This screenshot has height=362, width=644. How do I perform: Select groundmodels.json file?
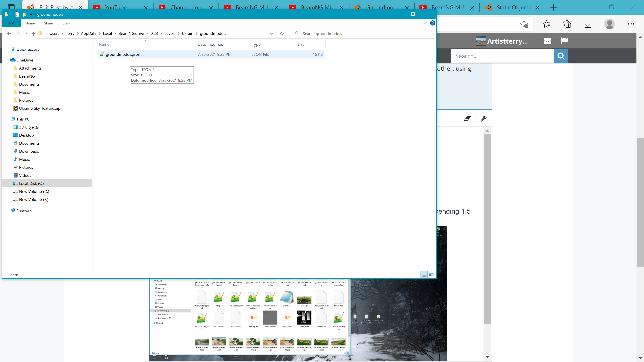point(123,54)
